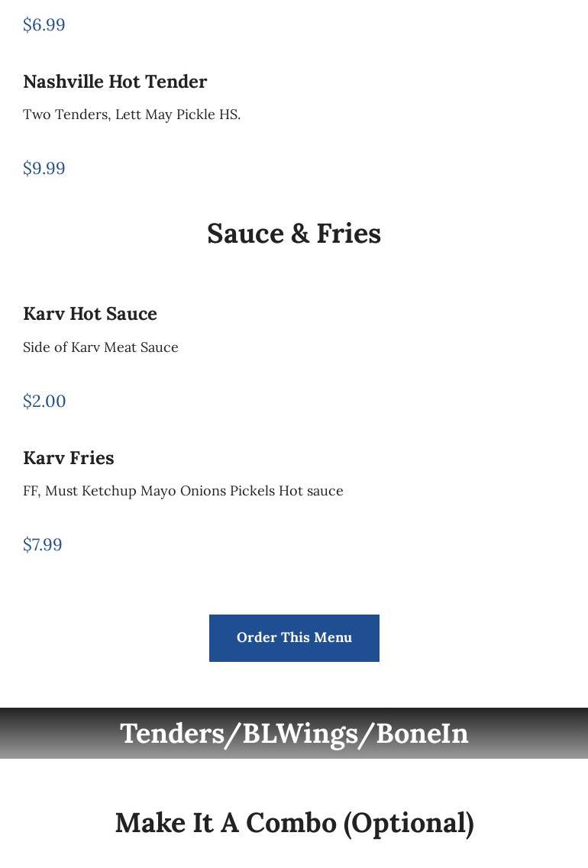Click the Two Tenders, Lett May Pickle description
The image size is (588, 868).
pos(131,115)
